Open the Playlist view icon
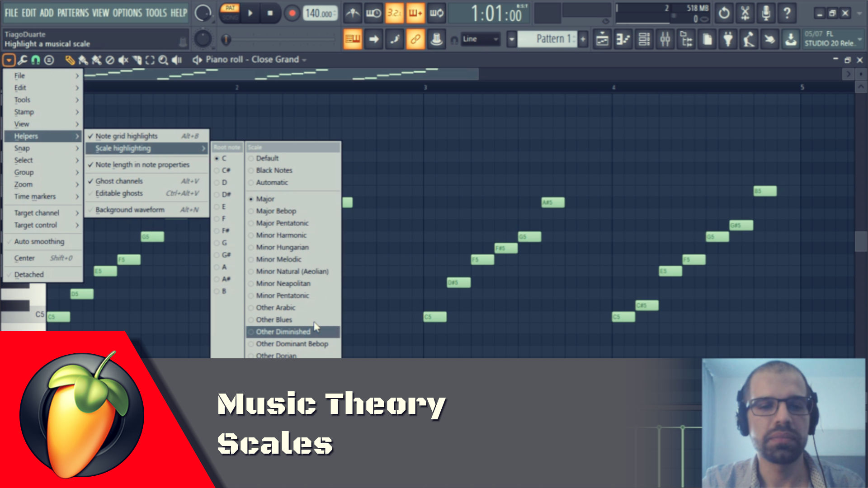868x488 pixels. 602,40
